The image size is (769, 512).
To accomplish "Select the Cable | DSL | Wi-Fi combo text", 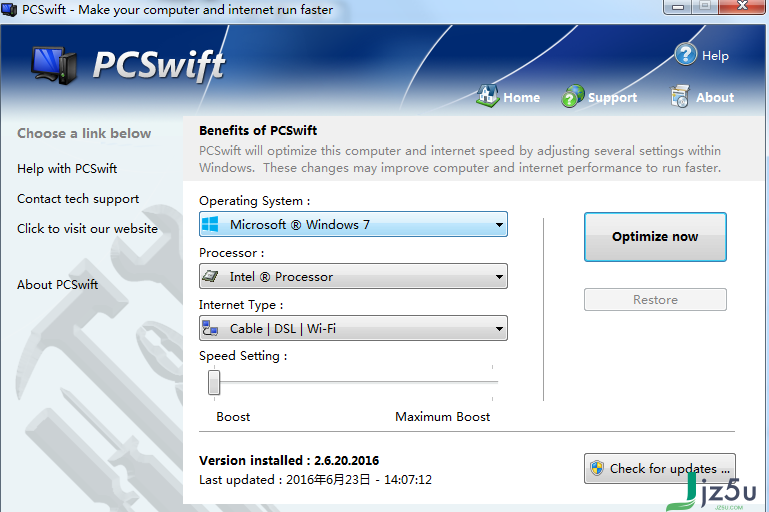I will 283,329.
